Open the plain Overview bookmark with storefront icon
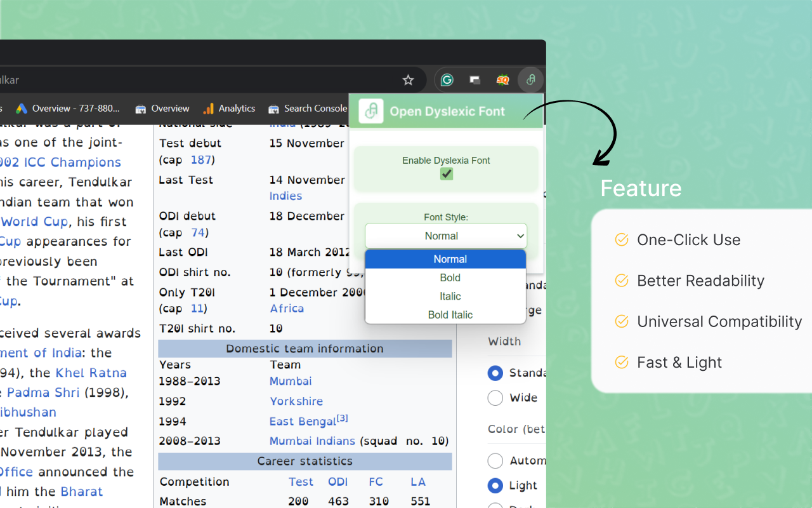 pos(162,109)
